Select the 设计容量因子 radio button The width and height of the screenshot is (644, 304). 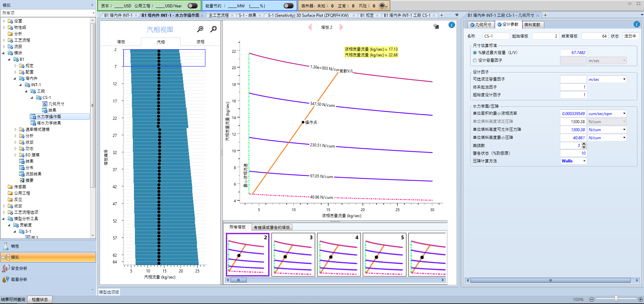click(475, 60)
